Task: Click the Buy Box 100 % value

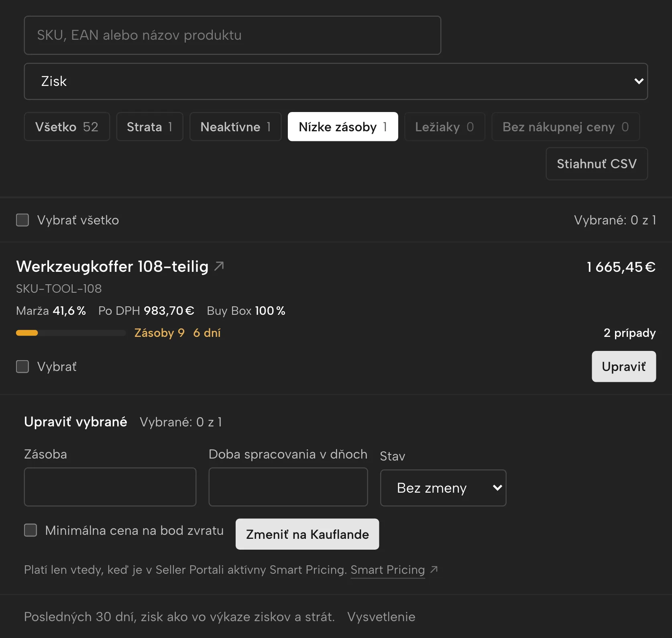Action: [x=246, y=311]
